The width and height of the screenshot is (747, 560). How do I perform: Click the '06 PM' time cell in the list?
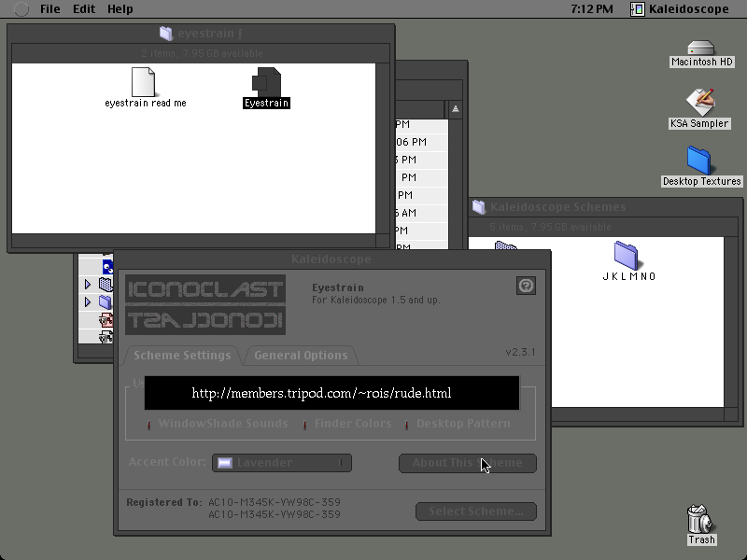click(411, 142)
